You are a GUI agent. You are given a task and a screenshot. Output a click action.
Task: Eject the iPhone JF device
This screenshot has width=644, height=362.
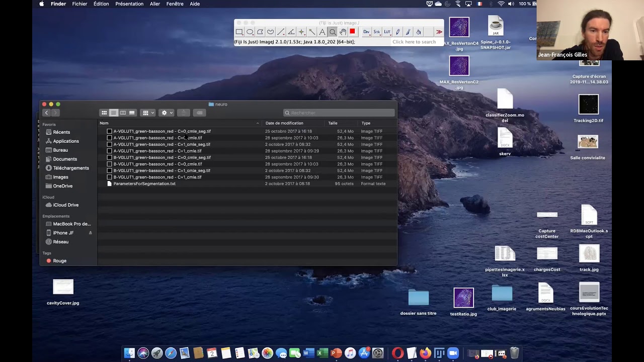91,233
